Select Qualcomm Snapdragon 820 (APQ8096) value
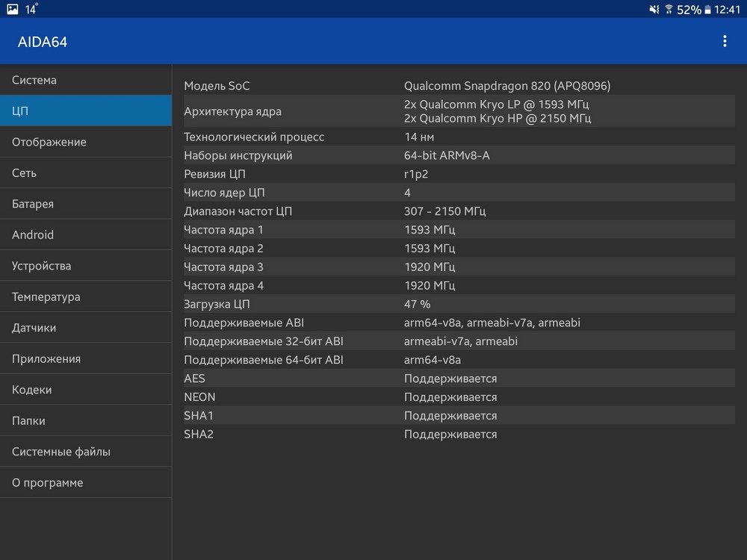 (507, 86)
